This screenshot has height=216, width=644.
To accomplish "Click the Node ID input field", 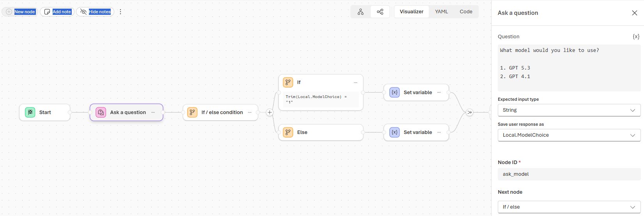I will click(569, 174).
